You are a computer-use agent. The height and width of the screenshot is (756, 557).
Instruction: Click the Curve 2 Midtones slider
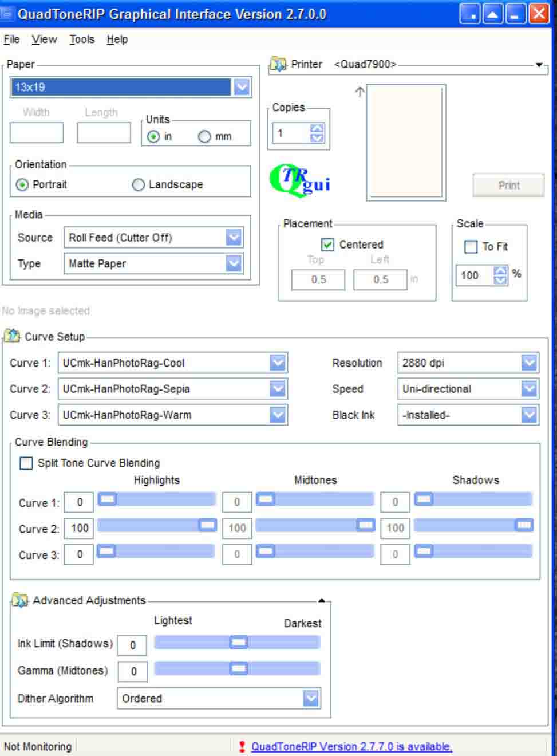[315, 525]
